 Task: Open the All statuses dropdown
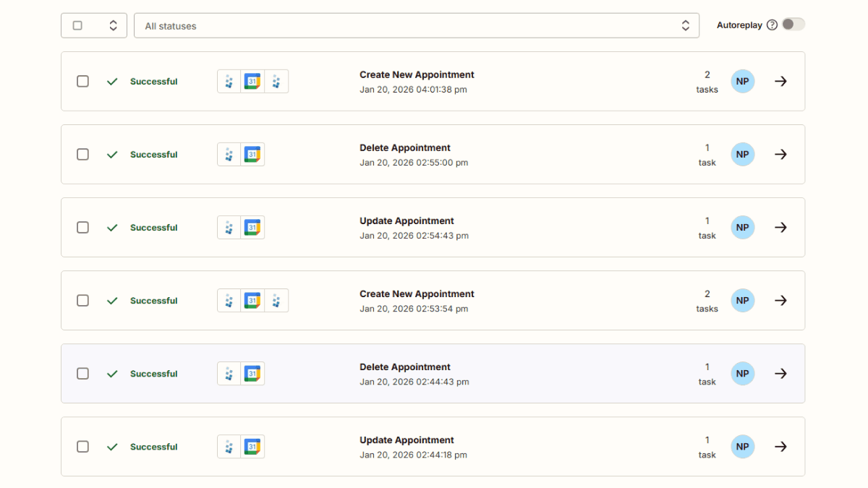point(417,25)
